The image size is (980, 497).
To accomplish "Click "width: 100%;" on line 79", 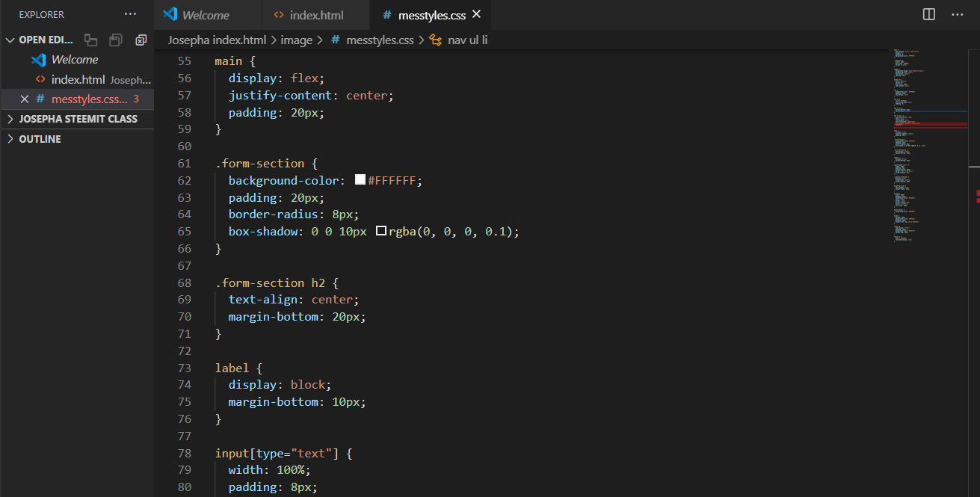I will pyautogui.click(x=270, y=470).
